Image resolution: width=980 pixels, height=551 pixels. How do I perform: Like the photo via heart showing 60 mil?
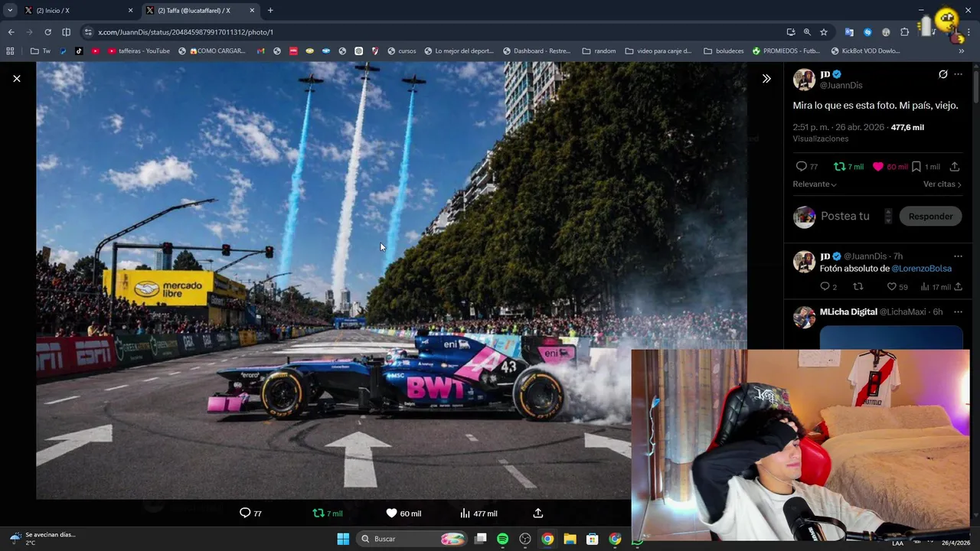tap(391, 513)
